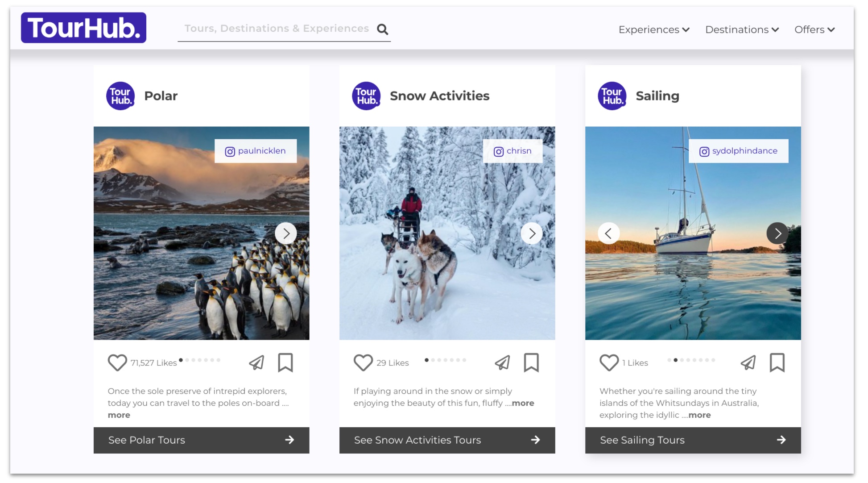Screen dimensions: 868x483
Task: Select first carousel dot on Sailing card
Action: [x=670, y=360]
